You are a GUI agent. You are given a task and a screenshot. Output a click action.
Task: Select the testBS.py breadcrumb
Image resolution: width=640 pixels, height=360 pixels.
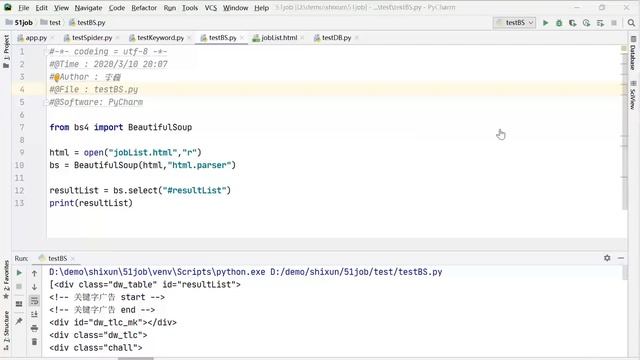[x=87, y=22]
